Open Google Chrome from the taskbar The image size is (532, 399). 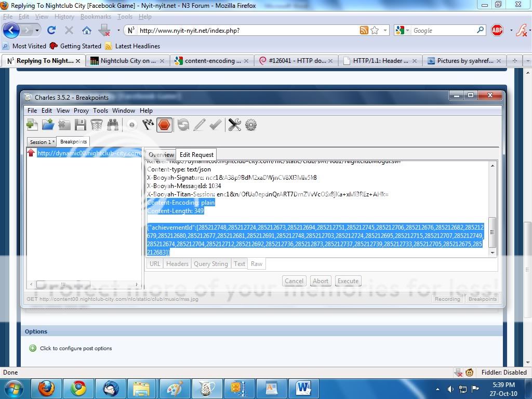point(78,389)
